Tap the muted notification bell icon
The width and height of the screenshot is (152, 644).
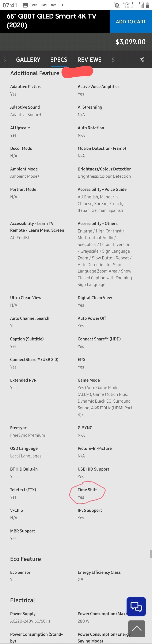pyautogui.click(x=117, y=5)
